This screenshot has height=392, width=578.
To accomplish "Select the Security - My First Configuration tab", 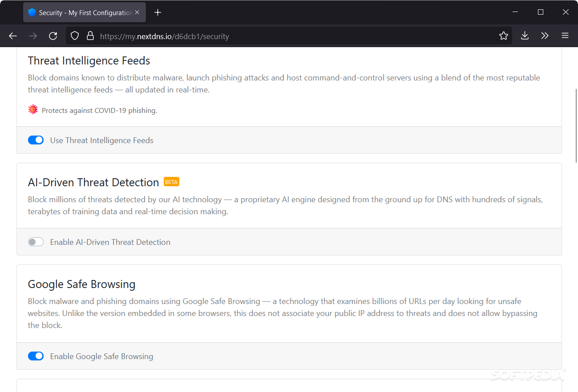I will tap(85, 12).
